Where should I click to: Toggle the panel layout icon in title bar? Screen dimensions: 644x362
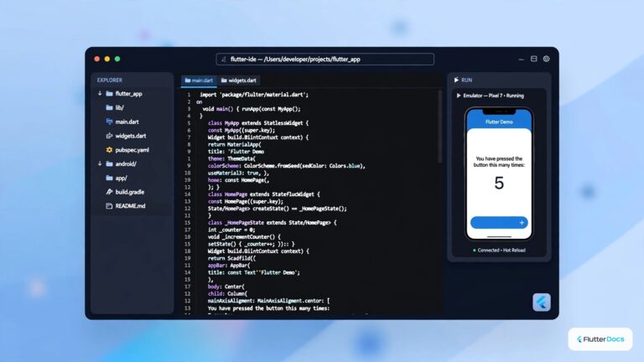534,59
